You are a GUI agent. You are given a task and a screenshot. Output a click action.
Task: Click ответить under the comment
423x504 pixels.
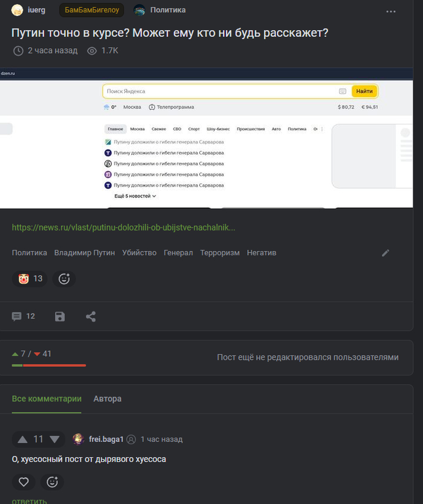click(x=29, y=501)
